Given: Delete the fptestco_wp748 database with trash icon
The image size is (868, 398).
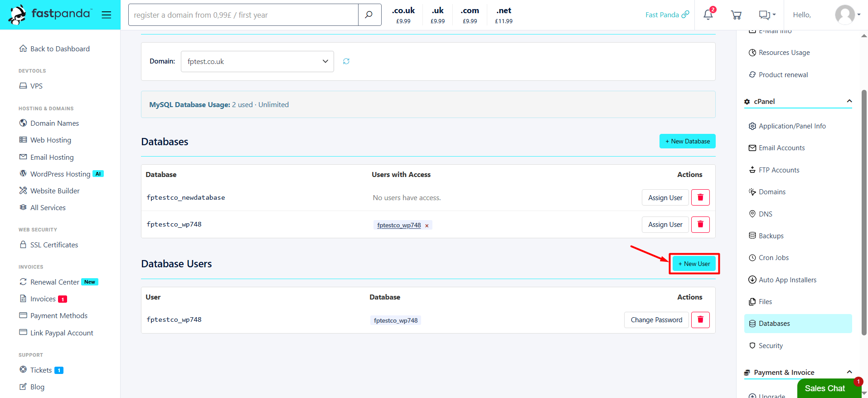Looking at the screenshot, I should (x=700, y=224).
